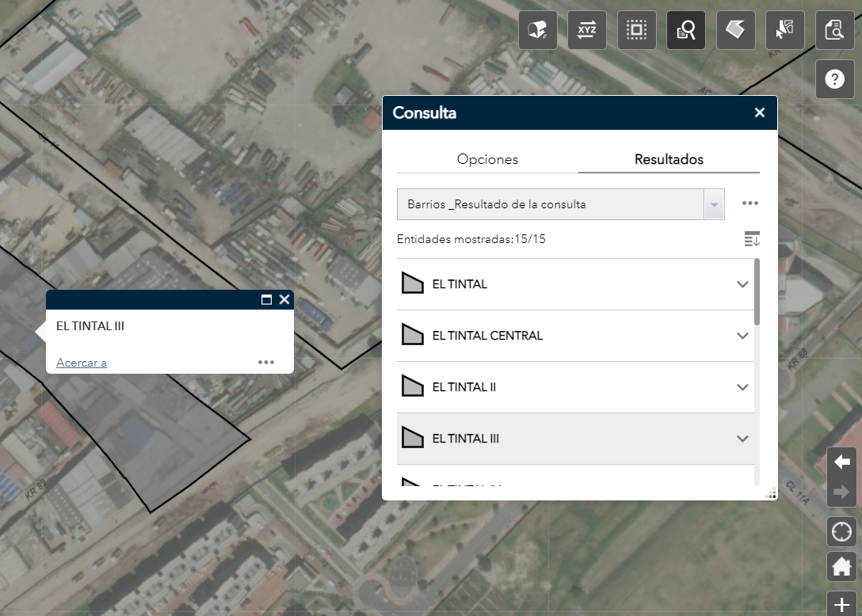Viewport: 862px width, 616px height.
Task: Click the My Location crosshair button
Action: pos(841,531)
